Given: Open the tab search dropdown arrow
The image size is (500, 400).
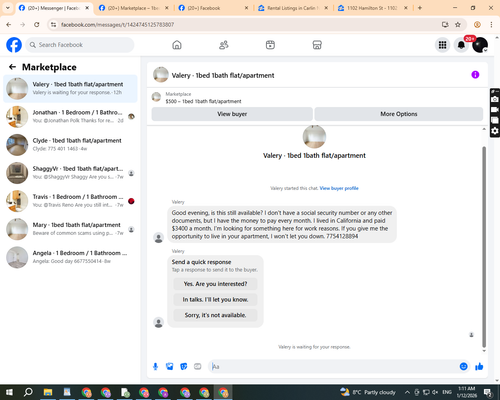Looking at the screenshot, I should pos(8,8).
